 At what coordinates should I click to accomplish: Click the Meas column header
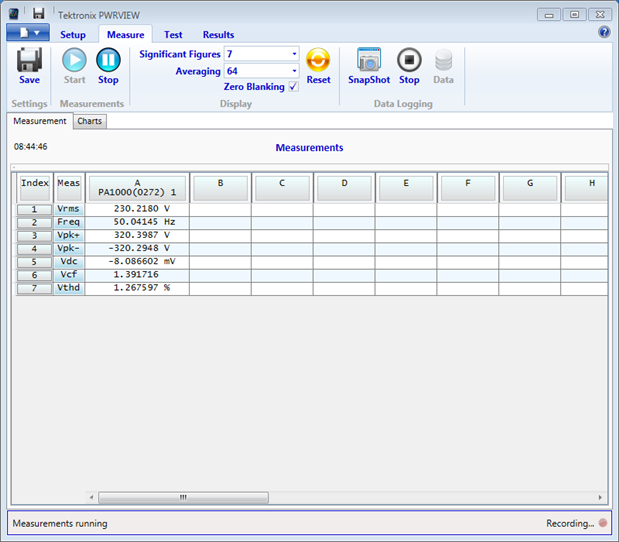pos(69,188)
